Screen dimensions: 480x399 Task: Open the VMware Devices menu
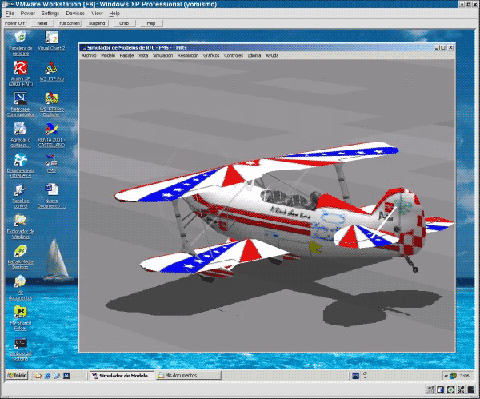pos(75,13)
